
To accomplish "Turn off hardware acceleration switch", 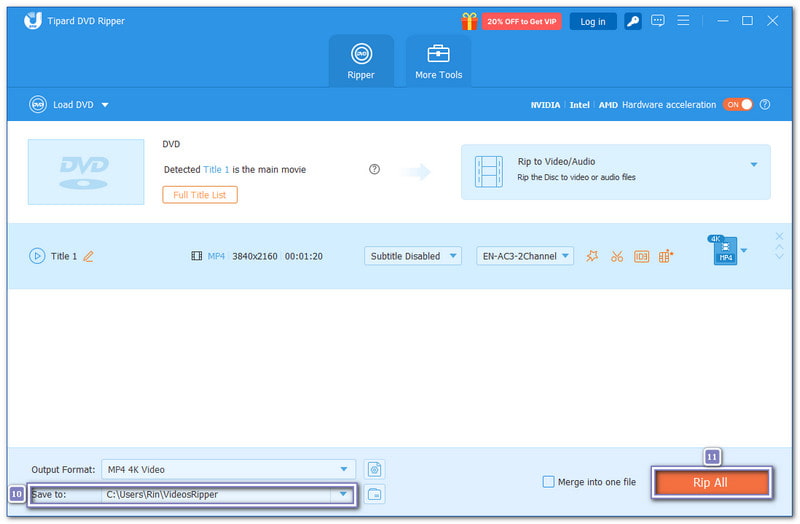I will click(738, 105).
